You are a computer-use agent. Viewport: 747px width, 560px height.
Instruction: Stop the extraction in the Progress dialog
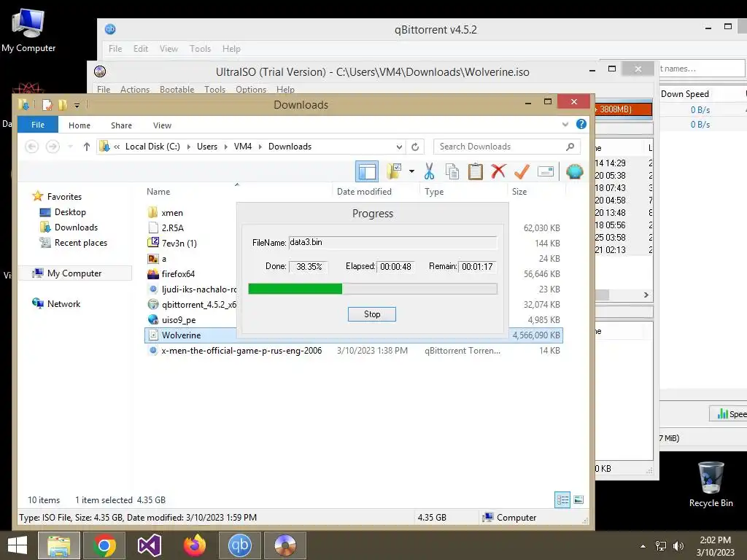(x=371, y=314)
